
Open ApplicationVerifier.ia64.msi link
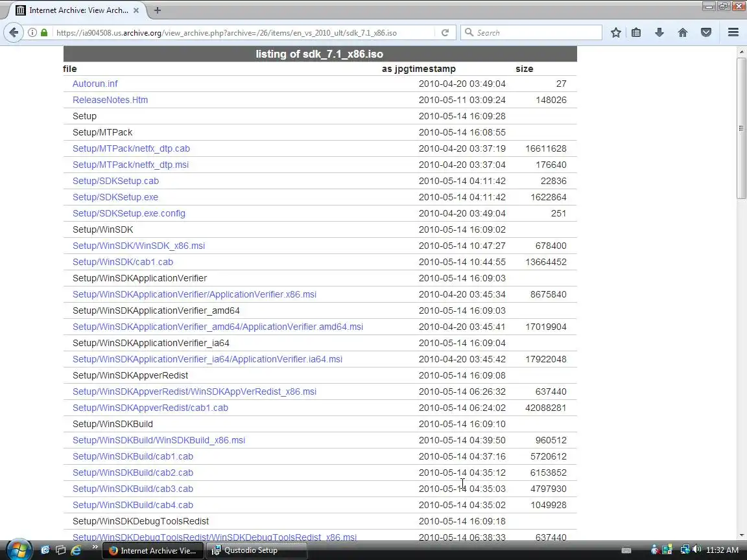tap(207, 359)
